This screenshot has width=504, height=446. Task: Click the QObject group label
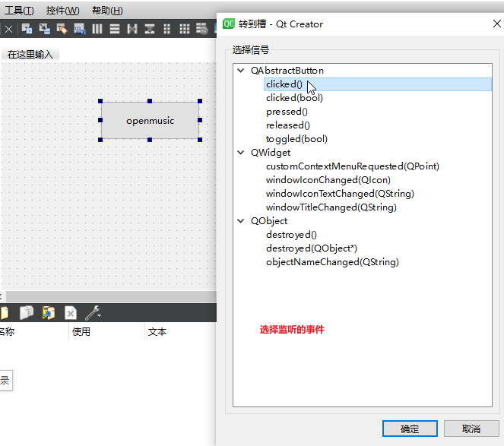(269, 221)
